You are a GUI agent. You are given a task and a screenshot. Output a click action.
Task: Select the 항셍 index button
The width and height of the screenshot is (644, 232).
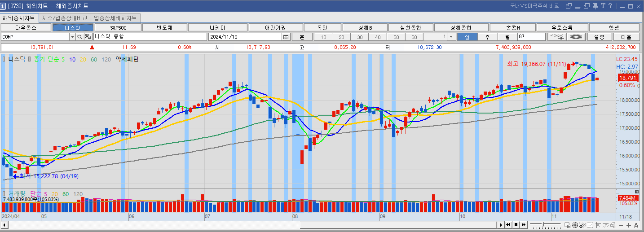pos(613,27)
